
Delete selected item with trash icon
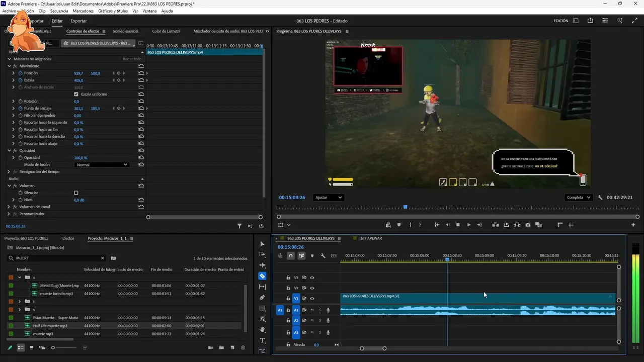(243, 347)
